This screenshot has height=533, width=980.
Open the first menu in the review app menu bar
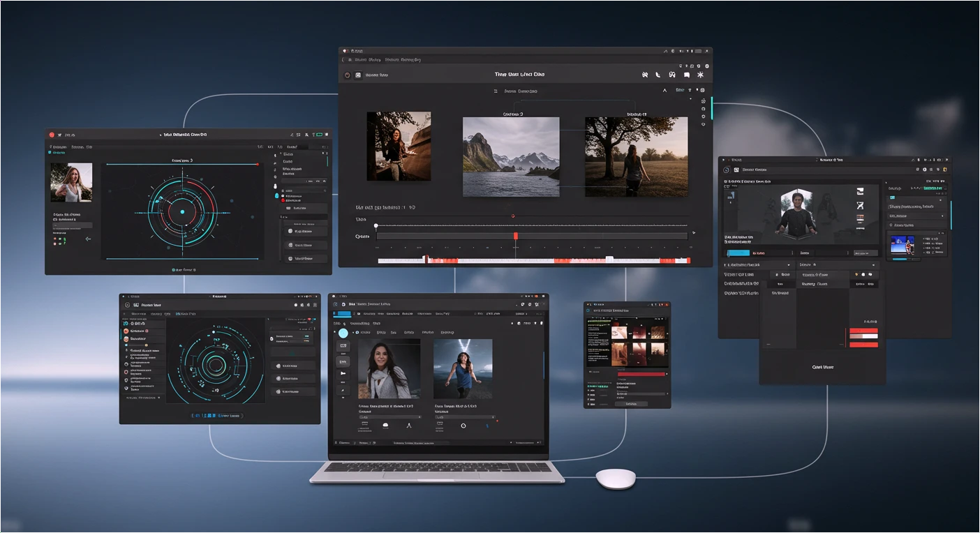(361, 59)
